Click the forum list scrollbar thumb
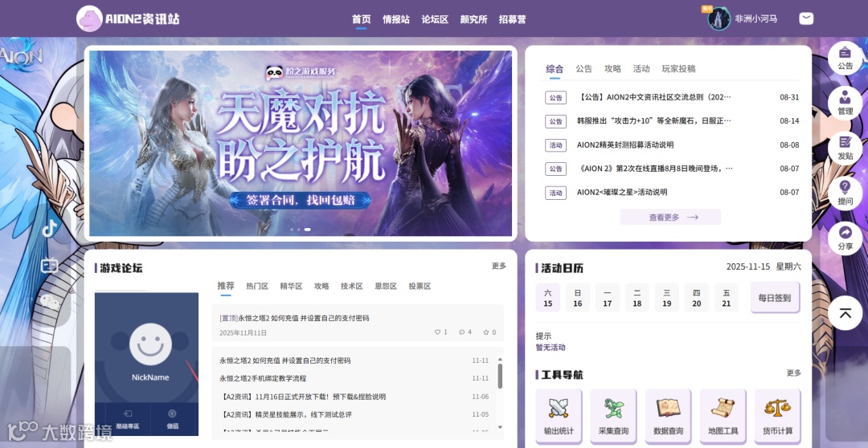This screenshot has height=448, width=868. tap(501, 376)
